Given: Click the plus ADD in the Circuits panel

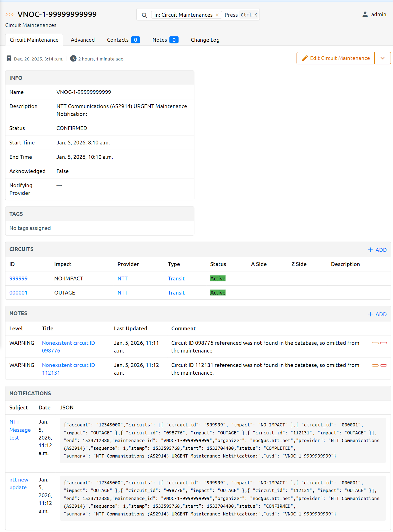Looking at the screenshot, I should click(x=377, y=250).
